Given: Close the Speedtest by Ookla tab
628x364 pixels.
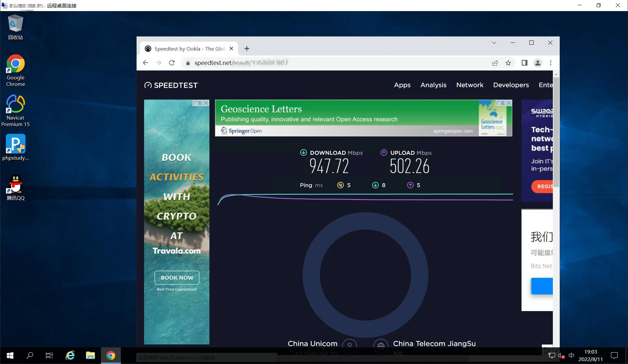Looking at the screenshot, I should (x=231, y=49).
